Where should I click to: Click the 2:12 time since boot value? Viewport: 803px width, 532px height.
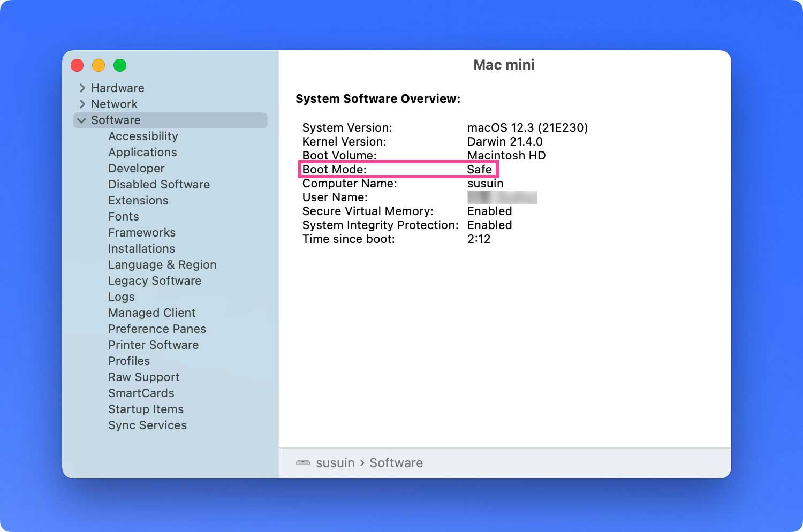(479, 239)
